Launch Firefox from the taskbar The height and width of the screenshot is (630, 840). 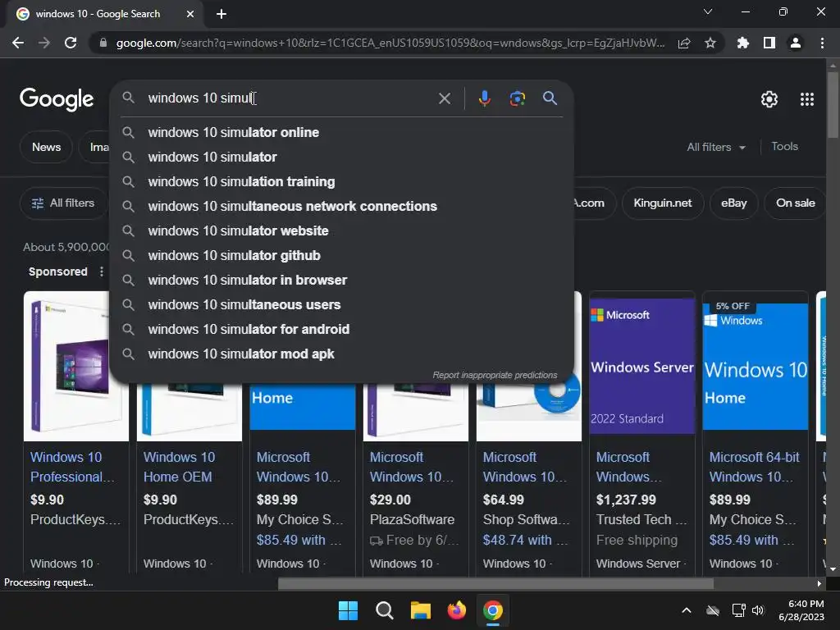coord(457,610)
